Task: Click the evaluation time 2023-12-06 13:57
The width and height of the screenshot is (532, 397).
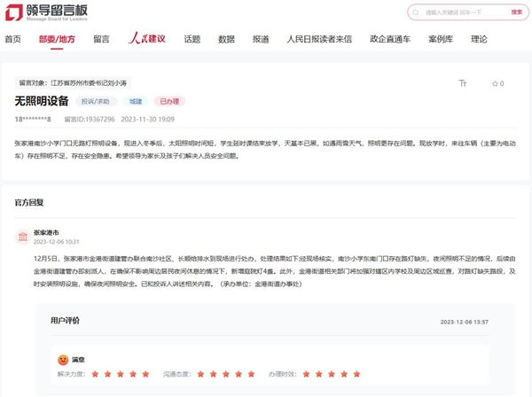Action: coord(464,322)
